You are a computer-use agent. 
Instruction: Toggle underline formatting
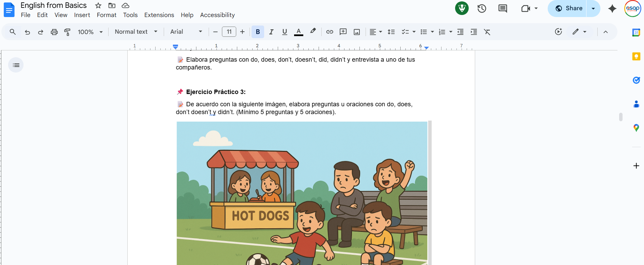[285, 32]
